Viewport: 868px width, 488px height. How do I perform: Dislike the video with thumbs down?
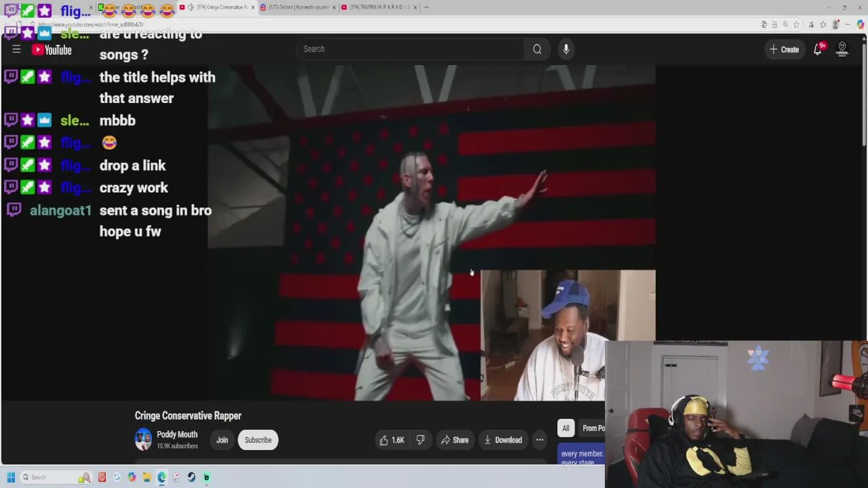click(420, 440)
